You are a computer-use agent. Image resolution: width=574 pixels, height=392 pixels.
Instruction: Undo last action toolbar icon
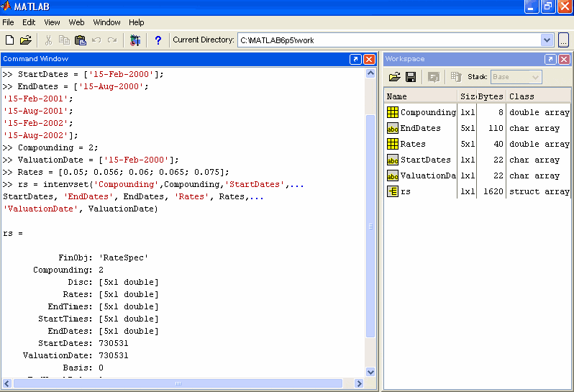96,40
